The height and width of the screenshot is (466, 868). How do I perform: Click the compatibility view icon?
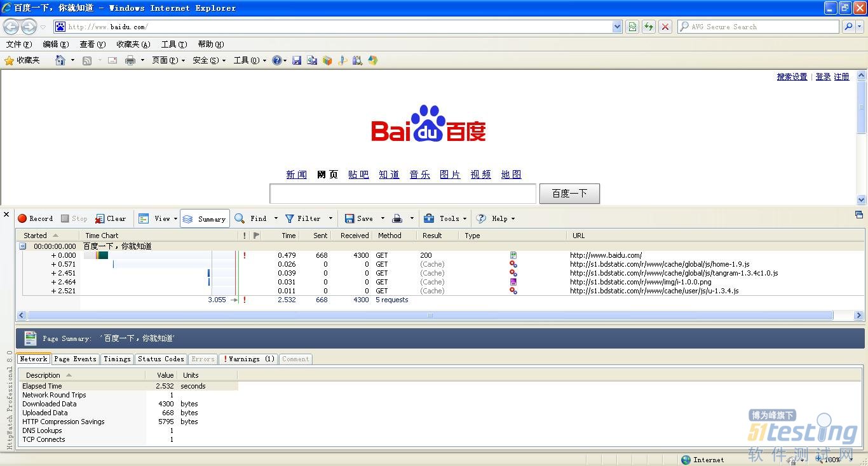point(632,27)
